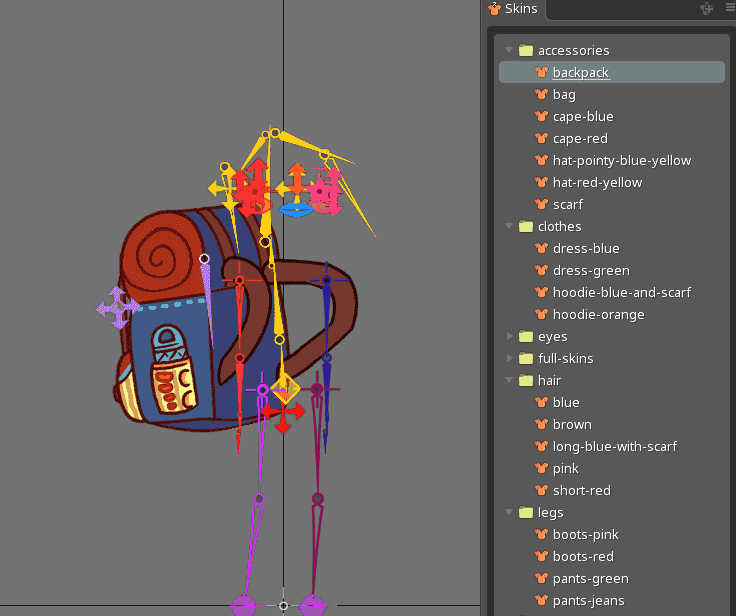This screenshot has width=736, height=616.
Task: Choose the long-blue-with-scarf hair skin
Action: pos(614,447)
